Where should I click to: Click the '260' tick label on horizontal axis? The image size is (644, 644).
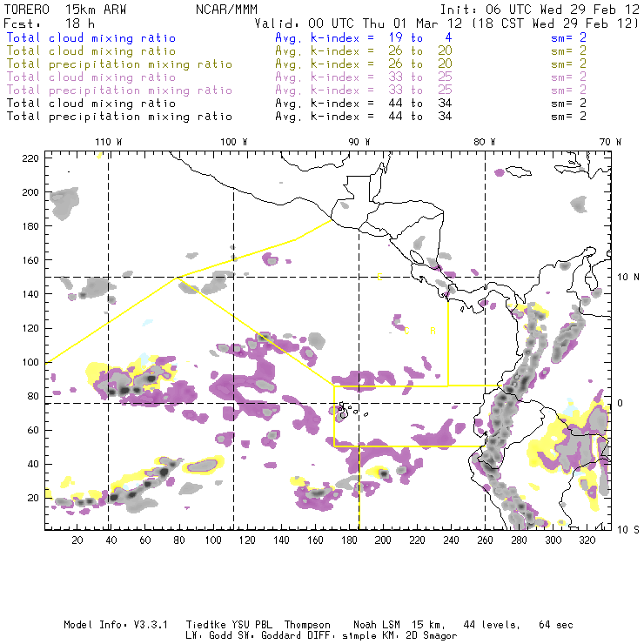485,540
